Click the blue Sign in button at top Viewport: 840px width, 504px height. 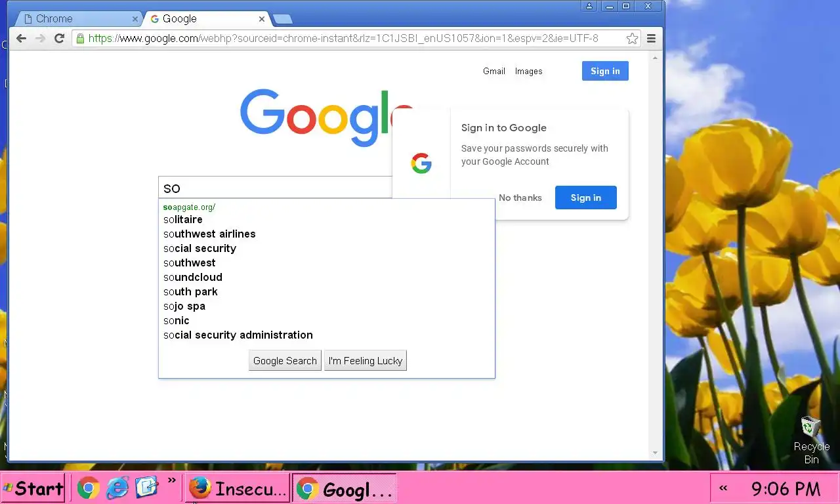(605, 71)
